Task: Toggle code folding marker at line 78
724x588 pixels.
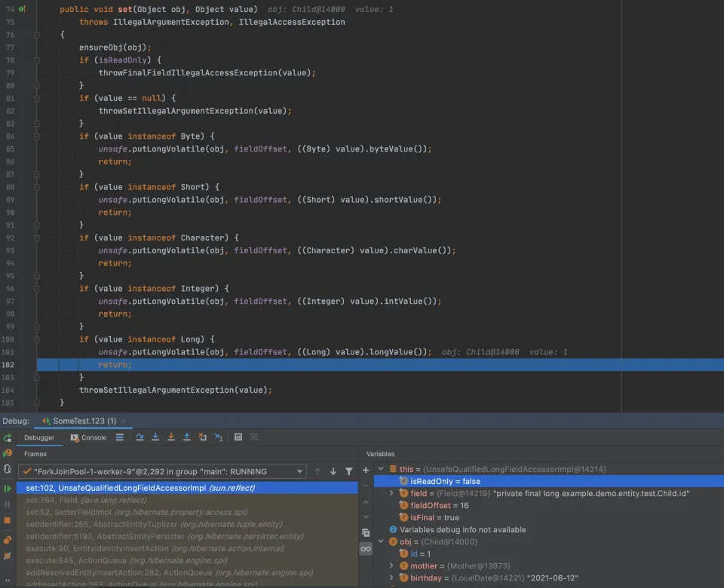Action: pos(37,60)
